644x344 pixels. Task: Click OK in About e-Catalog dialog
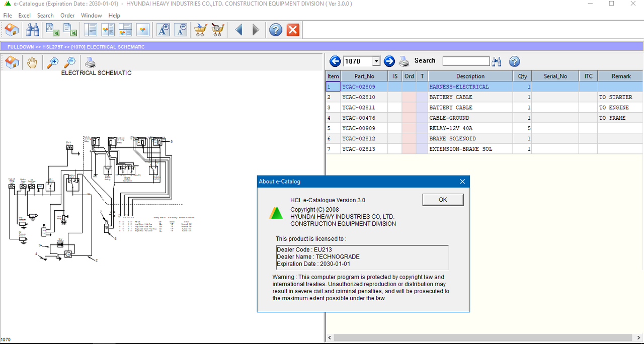(443, 200)
